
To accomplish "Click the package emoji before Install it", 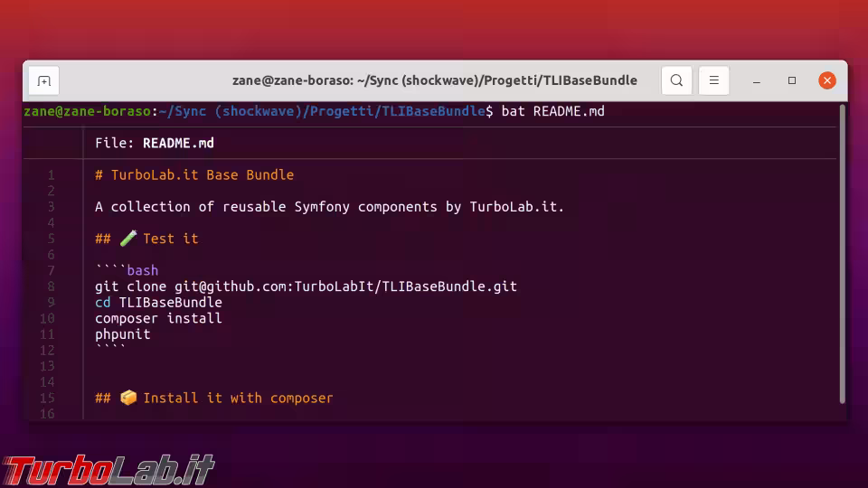I will pos(128,398).
